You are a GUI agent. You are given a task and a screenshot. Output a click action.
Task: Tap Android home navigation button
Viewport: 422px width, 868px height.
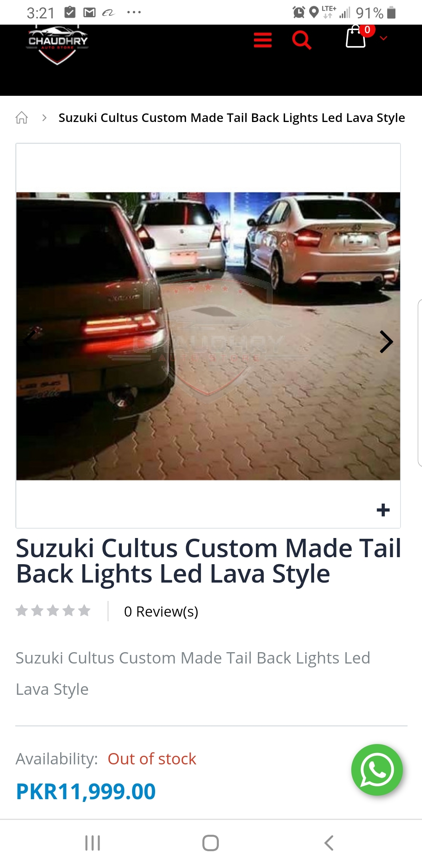click(211, 843)
